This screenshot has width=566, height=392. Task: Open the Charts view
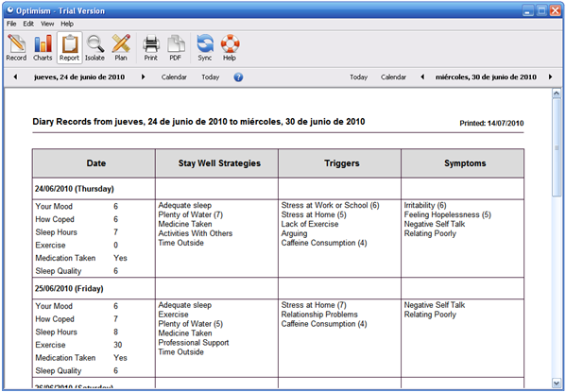tap(43, 47)
